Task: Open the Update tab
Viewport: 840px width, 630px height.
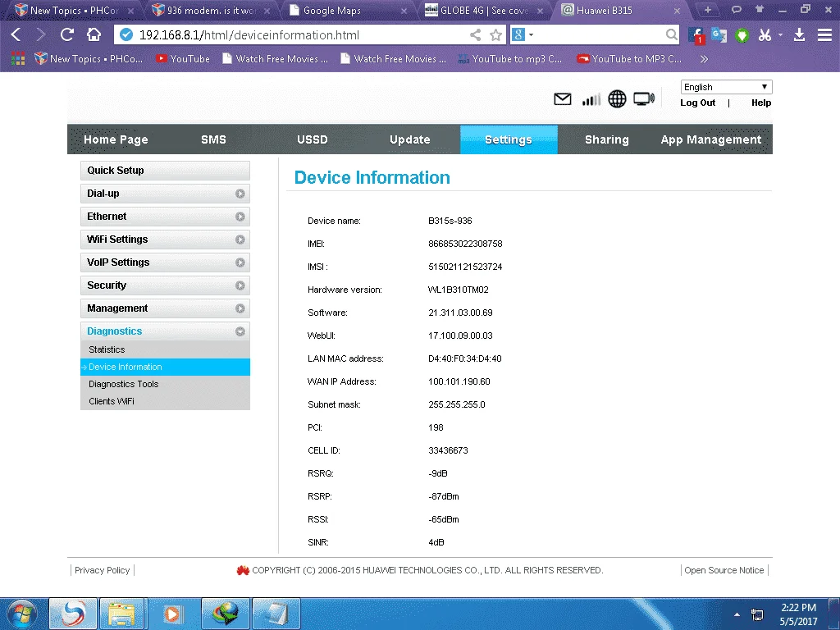Action: point(410,139)
